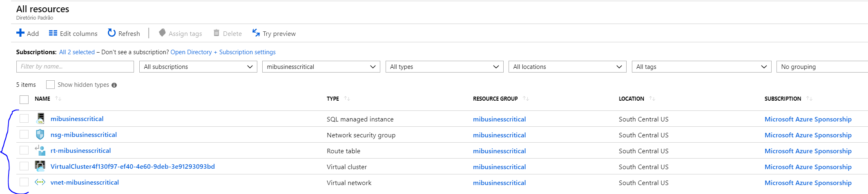Click the virtual network icon for vnet-mibusinesscritical
868x194 pixels.
point(40,182)
